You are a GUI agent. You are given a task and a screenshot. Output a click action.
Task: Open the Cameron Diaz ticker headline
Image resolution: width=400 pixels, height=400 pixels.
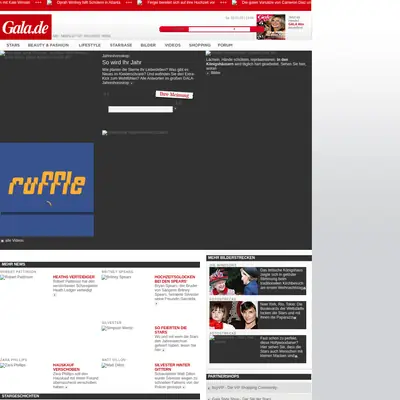click(276, 2)
